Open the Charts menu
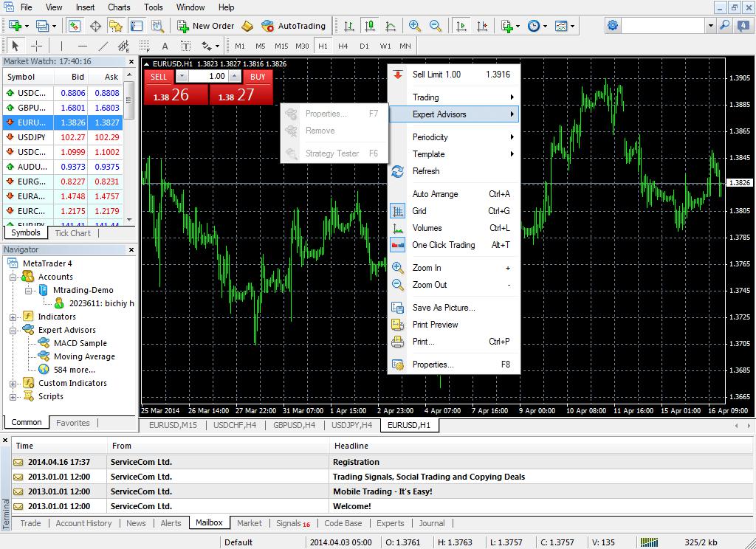 [119, 7]
